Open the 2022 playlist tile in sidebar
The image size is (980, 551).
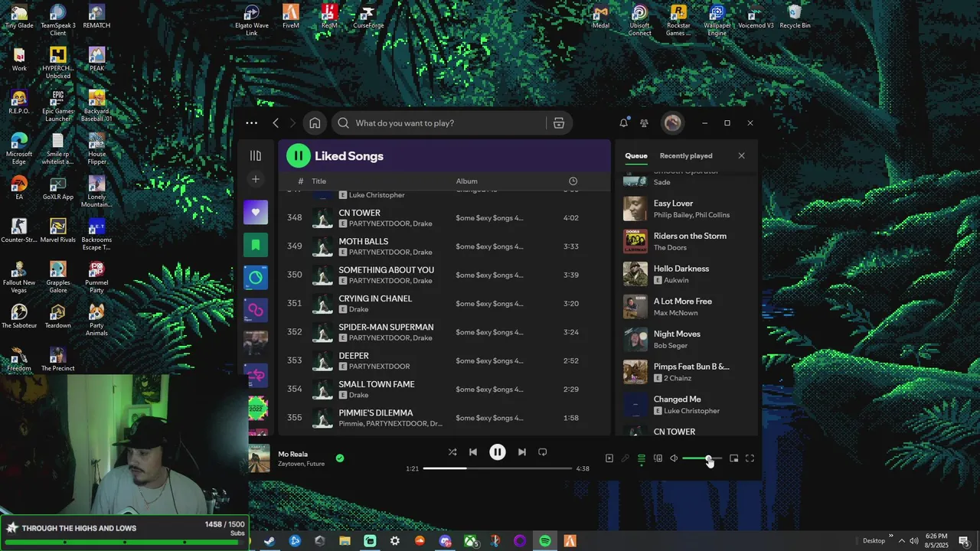pyautogui.click(x=258, y=409)
